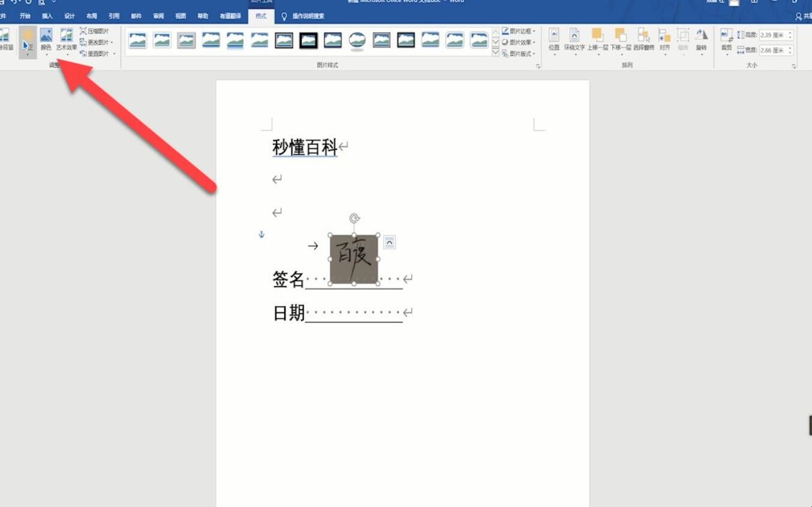Switch to the 审阅 tab

[158, 16]
